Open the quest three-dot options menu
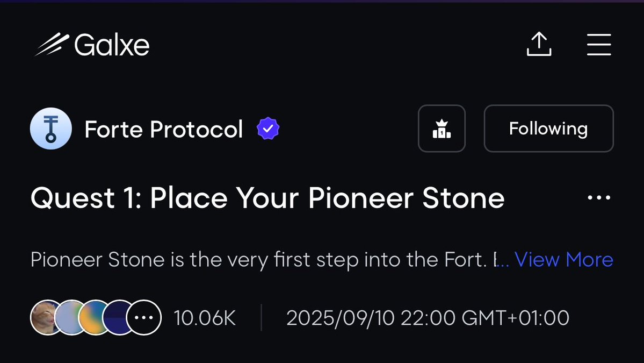The width and height of the screenshot is (644, 363). [599, 198]
